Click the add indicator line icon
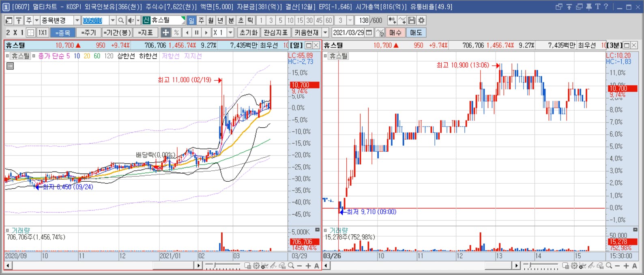The width and height of the screenshot is (644, 275). [402, 20]
